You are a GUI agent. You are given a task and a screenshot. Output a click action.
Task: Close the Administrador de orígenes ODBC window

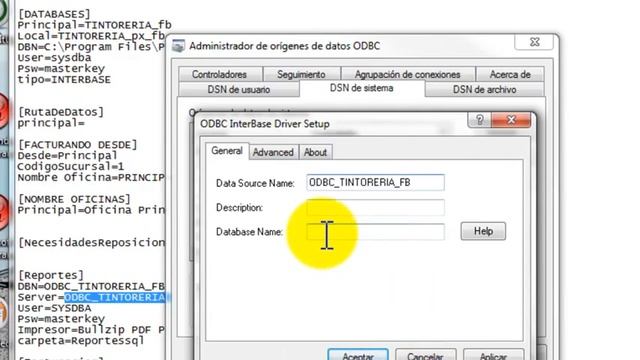[x=535, y=42]
